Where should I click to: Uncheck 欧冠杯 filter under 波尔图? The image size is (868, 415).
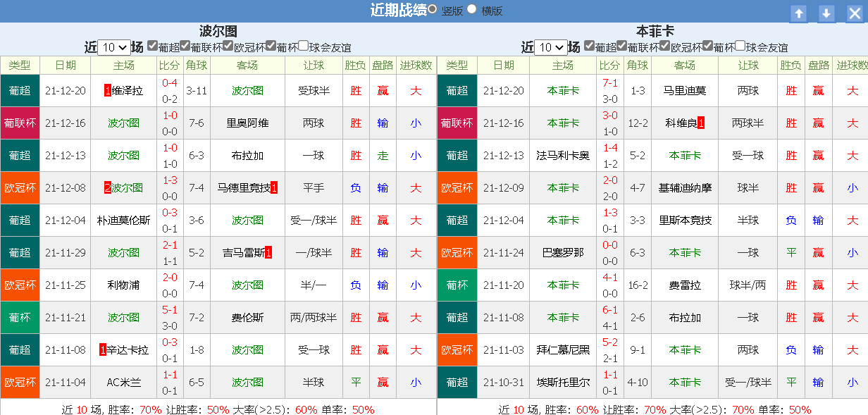click(228, 46)
